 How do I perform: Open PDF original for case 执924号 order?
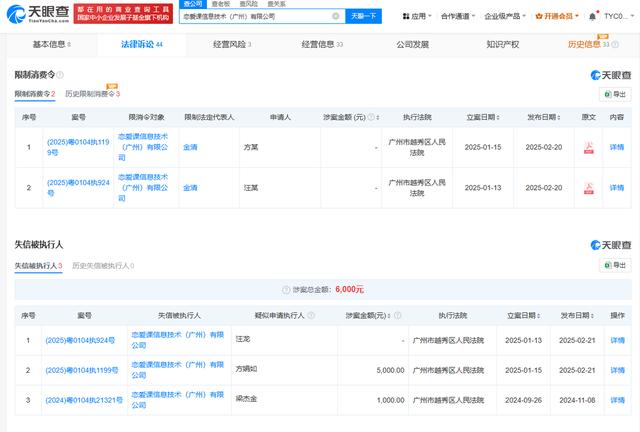[589, 188]
